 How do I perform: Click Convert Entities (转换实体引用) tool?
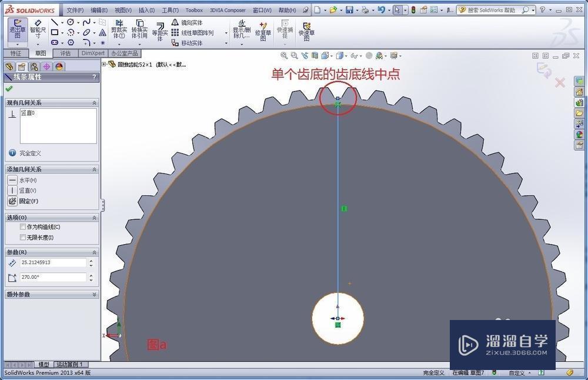[x=139, y=29]
